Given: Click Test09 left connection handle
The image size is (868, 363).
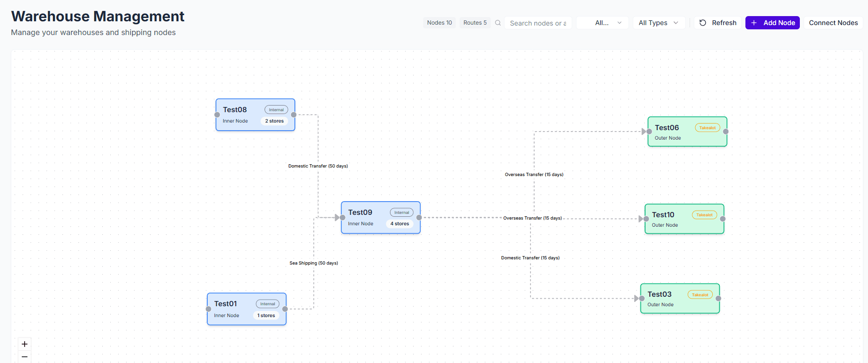Looking at the screenshot, I should point(343,218).
